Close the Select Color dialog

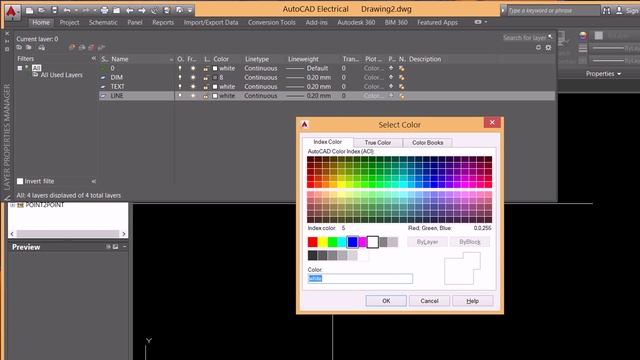pyautogui.click(x=492, y=122)
